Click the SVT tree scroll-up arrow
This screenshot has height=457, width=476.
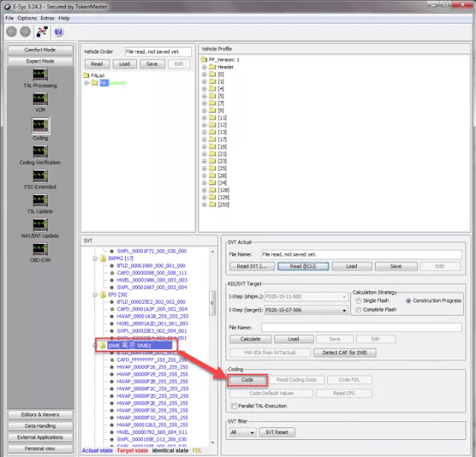click(213, 252)
